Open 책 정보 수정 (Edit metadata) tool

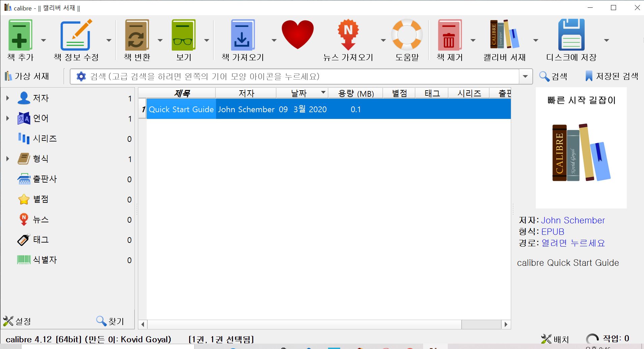[76, 35]
